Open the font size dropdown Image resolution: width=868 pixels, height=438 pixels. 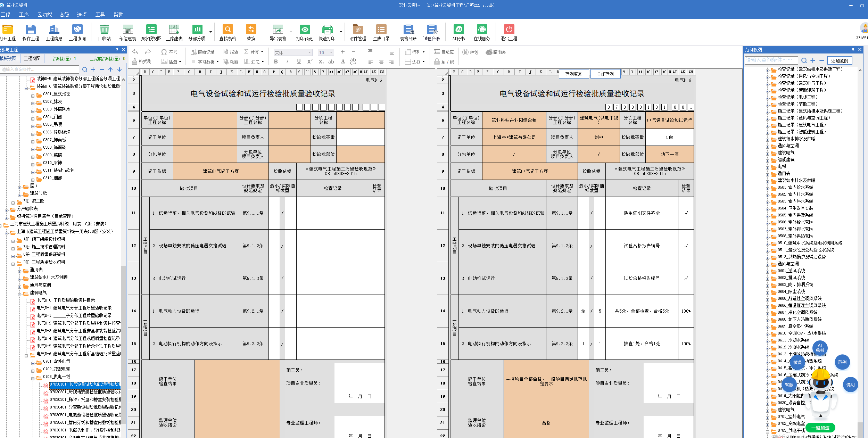coord(331,52)
